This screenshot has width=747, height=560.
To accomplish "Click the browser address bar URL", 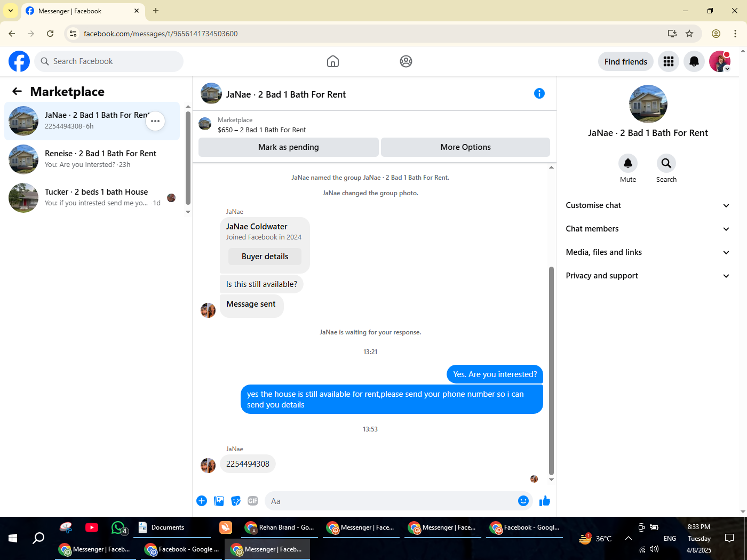I will [161, 34].
